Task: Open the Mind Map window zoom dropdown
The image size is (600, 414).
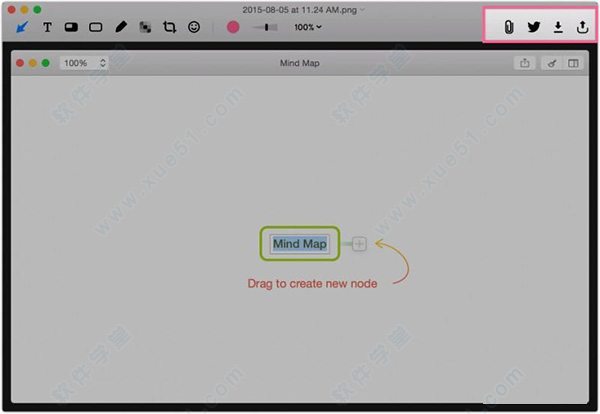Action: pyautogui.click(x=76, y=63)
